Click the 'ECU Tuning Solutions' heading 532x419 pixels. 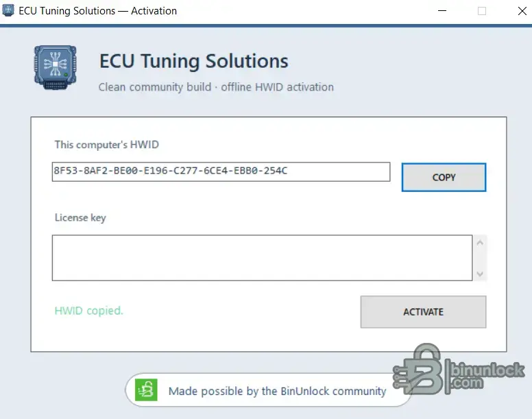(x=194, y=61)
